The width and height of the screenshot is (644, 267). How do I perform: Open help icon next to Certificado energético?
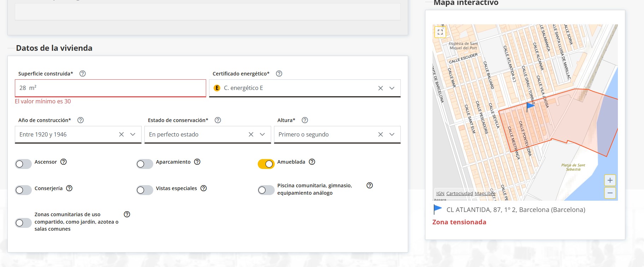click(279, 74)
